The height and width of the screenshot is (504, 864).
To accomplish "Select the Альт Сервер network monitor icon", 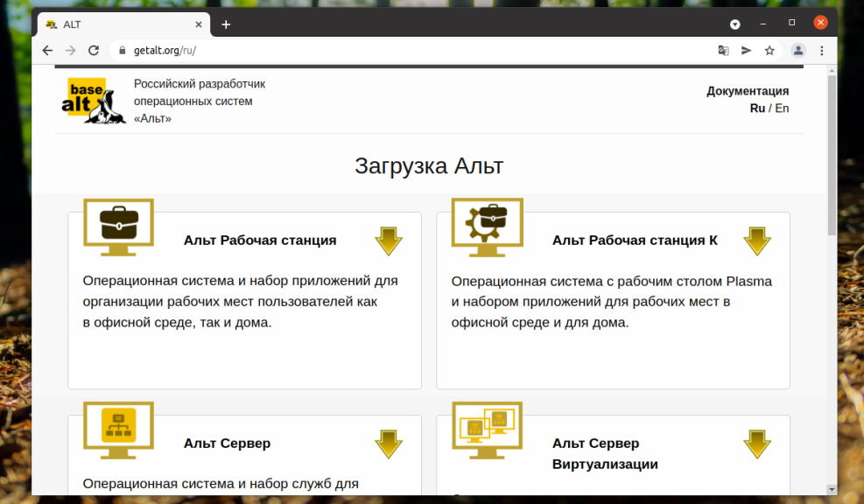I will (x=118, y=429).
